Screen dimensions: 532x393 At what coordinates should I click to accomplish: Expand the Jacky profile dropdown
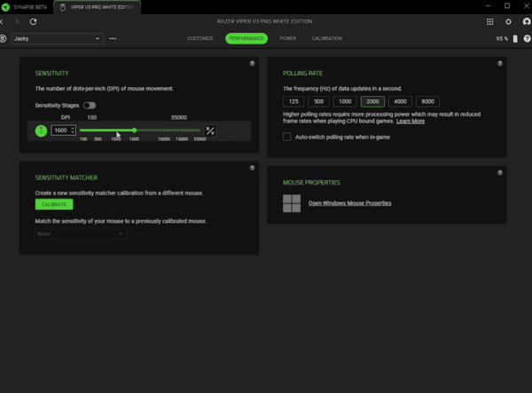click(98, 39)
